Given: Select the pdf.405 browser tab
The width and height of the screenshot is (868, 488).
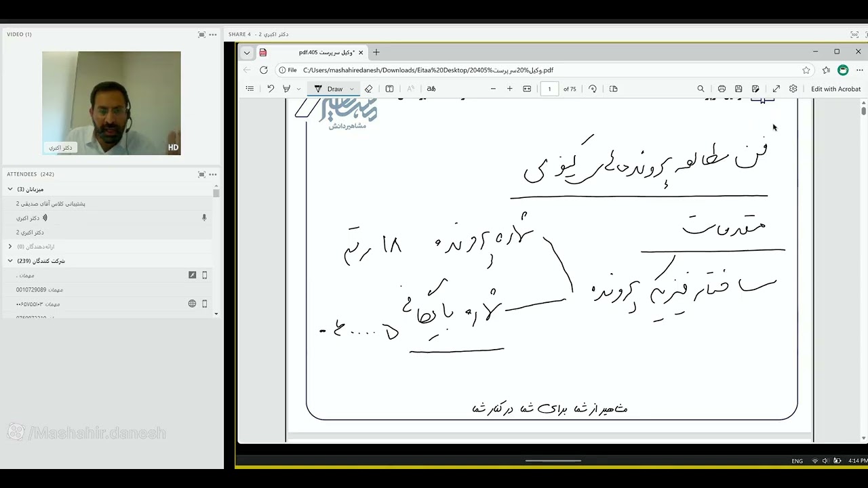Looking at the screenshot, I should [x=312, y=52].
